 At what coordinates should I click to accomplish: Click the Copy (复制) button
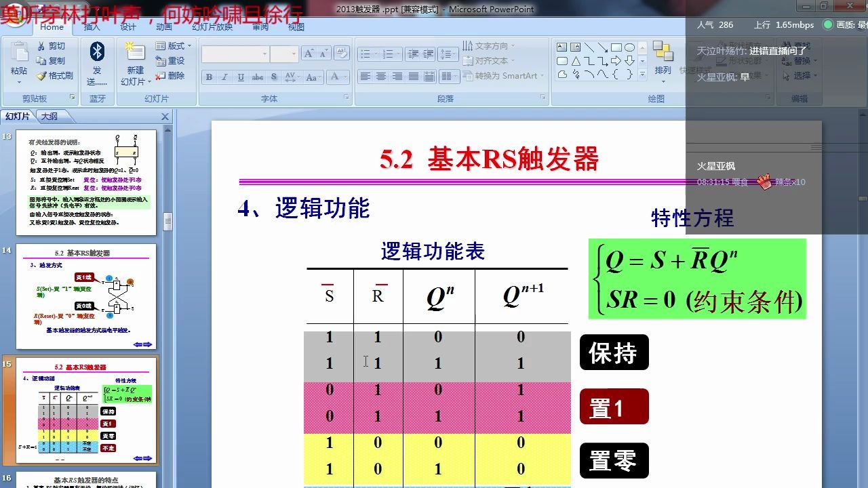point(52,61)
